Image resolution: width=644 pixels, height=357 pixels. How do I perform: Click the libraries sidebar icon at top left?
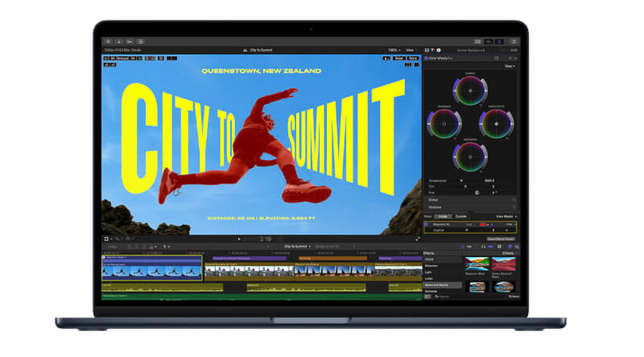tap(108, 41)
